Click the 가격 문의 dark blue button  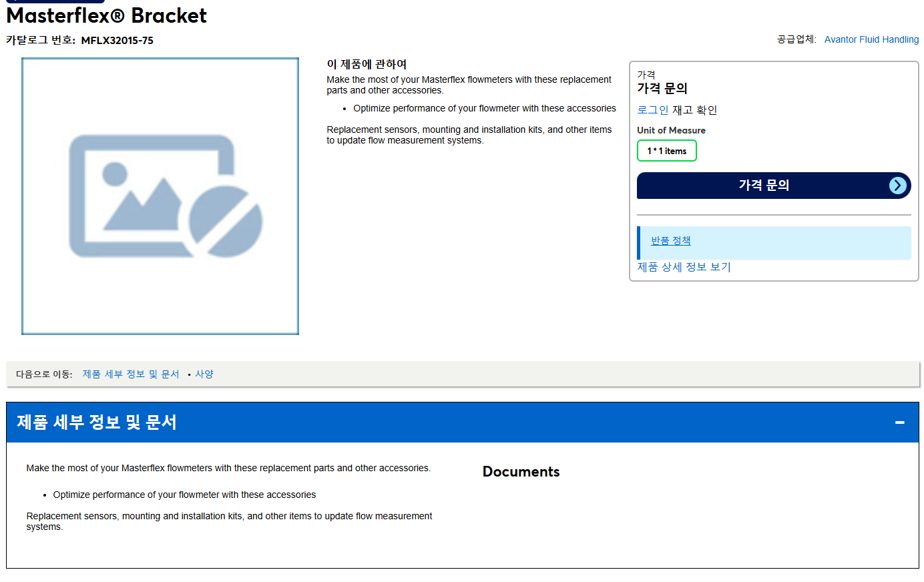774,186
